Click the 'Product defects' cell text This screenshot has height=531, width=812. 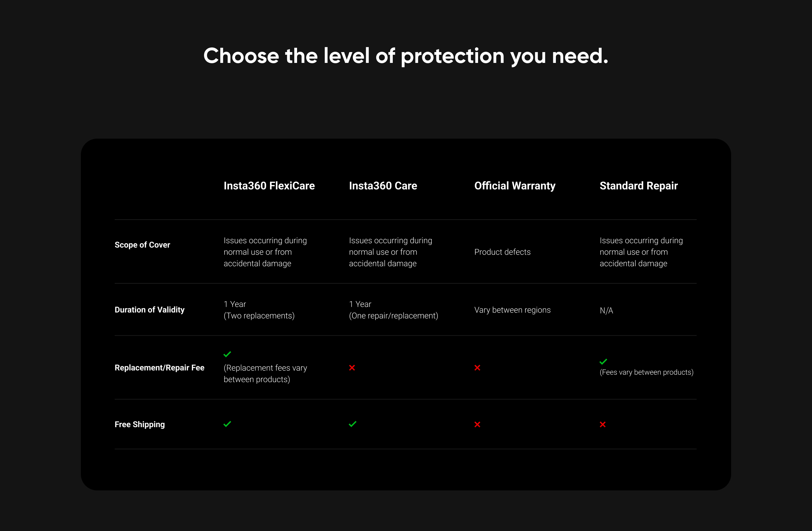(x=502, y=252)
